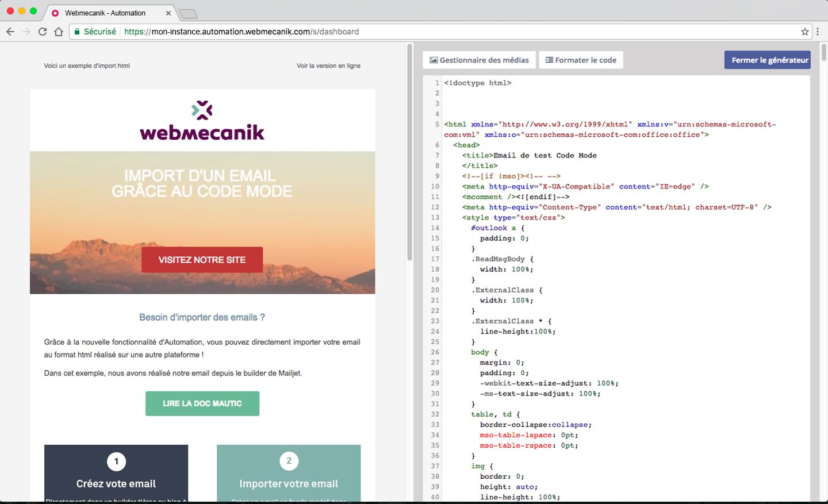Click the <!doctype html> code line
The image size is (828, 504).
coord(477,83)
